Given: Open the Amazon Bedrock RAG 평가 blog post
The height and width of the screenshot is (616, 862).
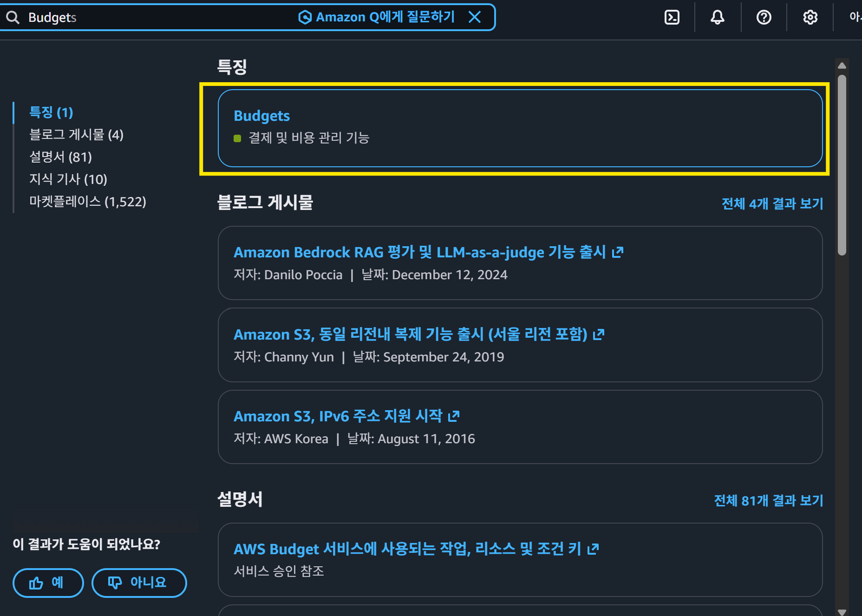Looking at the screenshot, I should (x=420, y=252).
